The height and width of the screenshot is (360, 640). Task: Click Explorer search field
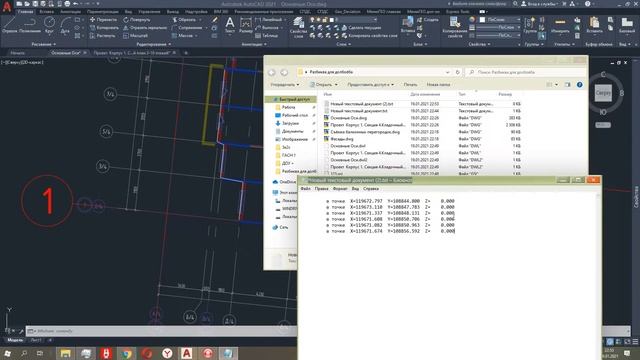coord(526,72)
